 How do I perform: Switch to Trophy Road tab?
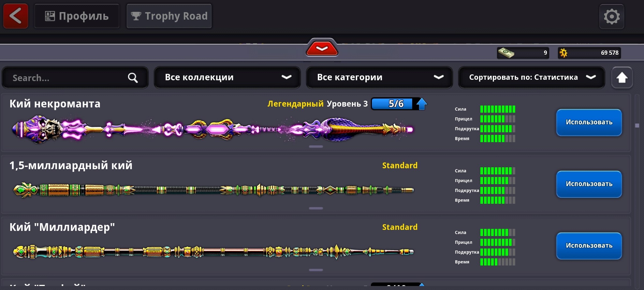(x=169, y=16)
